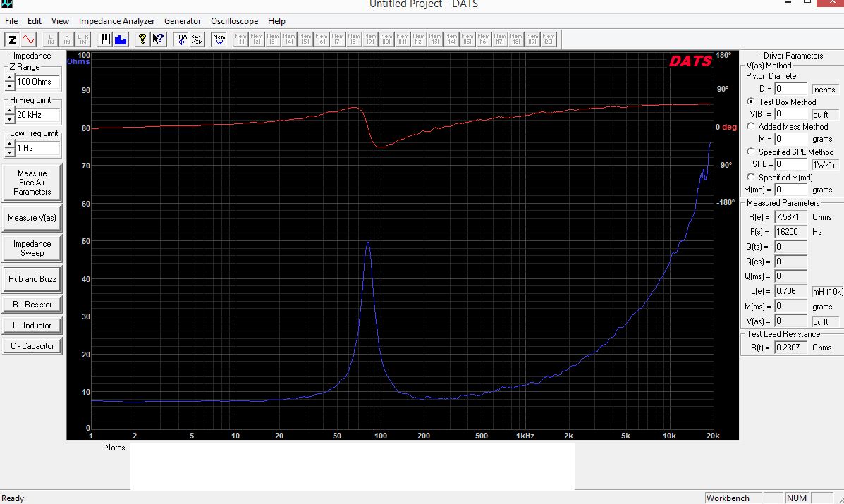The width and height of the screenshot is (844, 504).
Task: Open the Edit menu
Action: tap(35, 21)
